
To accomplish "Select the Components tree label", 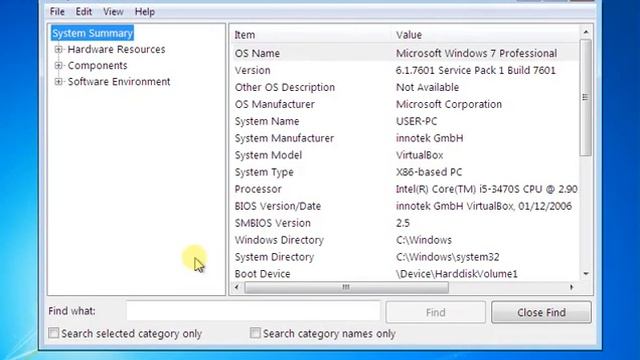I will (x=98, y=65).
